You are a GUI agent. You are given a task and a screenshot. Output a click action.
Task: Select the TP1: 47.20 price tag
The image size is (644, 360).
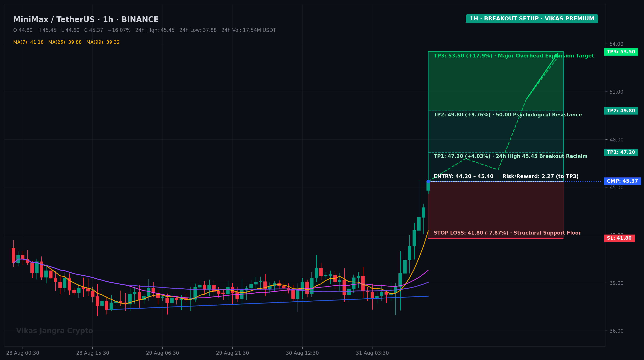621,152
